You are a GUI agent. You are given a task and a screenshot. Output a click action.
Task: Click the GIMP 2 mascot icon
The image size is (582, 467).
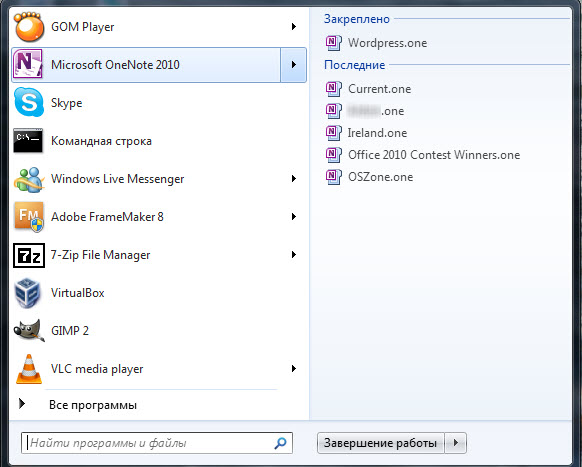coord(29,330)
